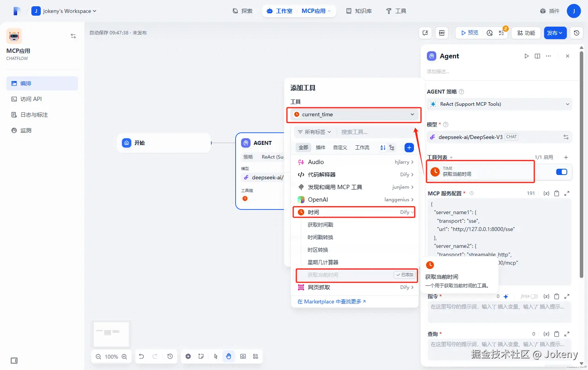The width and height of the screenshot is (588, 370).
Task: Open the MCP应用 settings icon in sidebar
Action: pyautogui.click(x=73, y=36)
